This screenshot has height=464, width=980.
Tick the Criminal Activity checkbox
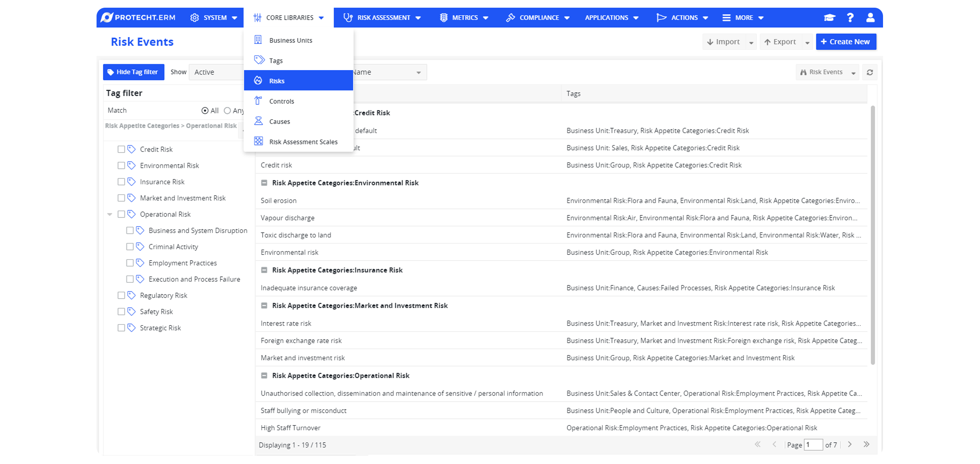pos(130,247)
